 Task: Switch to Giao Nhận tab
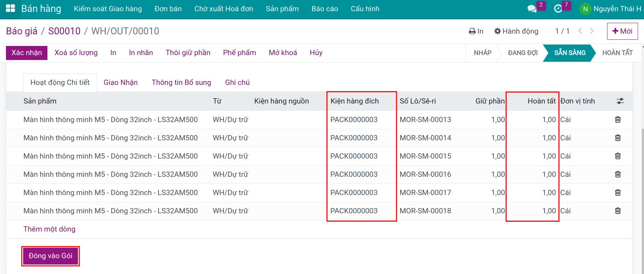click(x=121, y=82)
